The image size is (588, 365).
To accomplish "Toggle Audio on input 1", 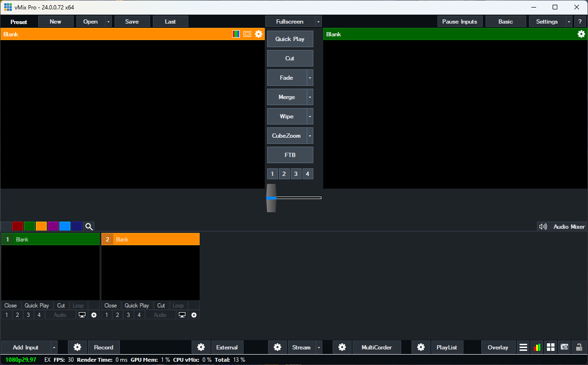I will 60,315.
